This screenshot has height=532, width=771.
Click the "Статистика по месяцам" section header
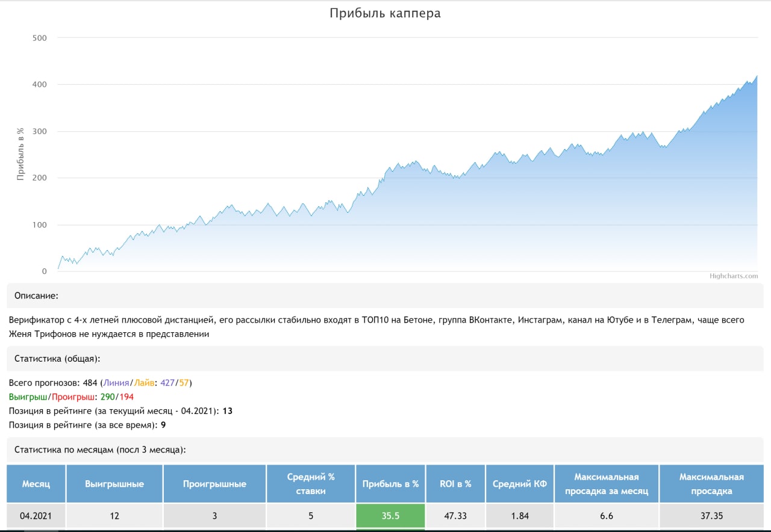pyautogui.click(x=384, y=450)
